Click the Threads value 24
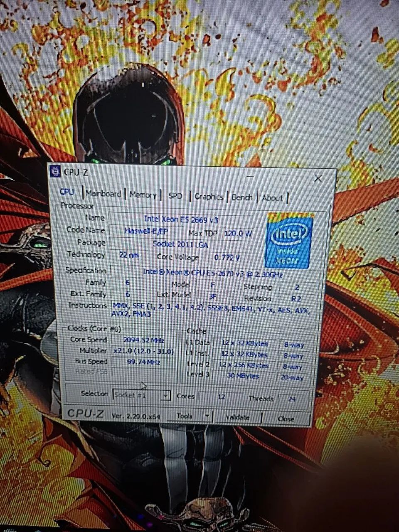The width and height of the screenshot is (399, 532). point(292,399)
